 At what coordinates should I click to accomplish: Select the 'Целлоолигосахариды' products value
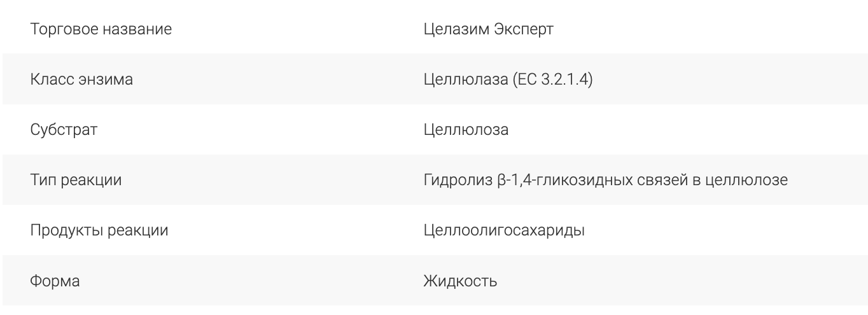pyautogui.click(x=504, y=230)
